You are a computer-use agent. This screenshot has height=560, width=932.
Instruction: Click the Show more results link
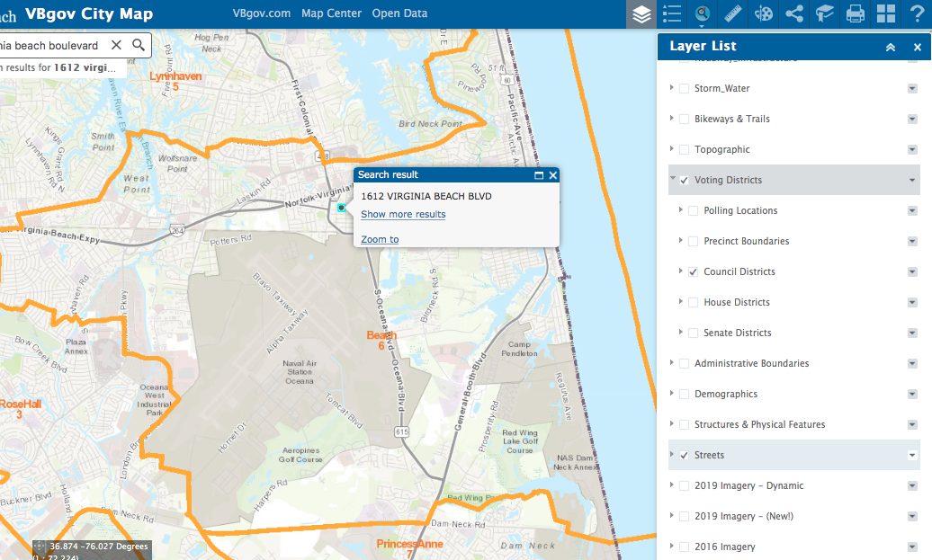click(403, 214)
